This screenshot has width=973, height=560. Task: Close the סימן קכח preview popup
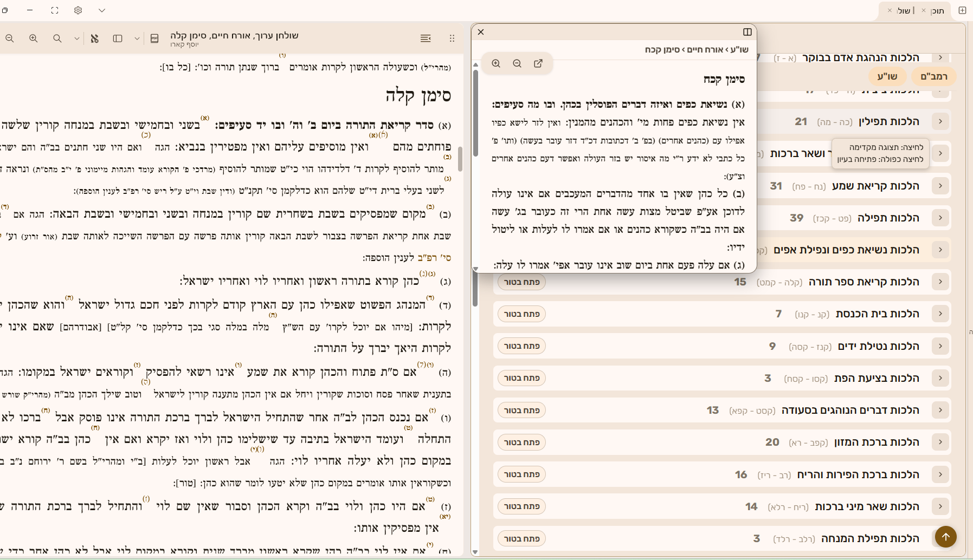coord(481,32)
